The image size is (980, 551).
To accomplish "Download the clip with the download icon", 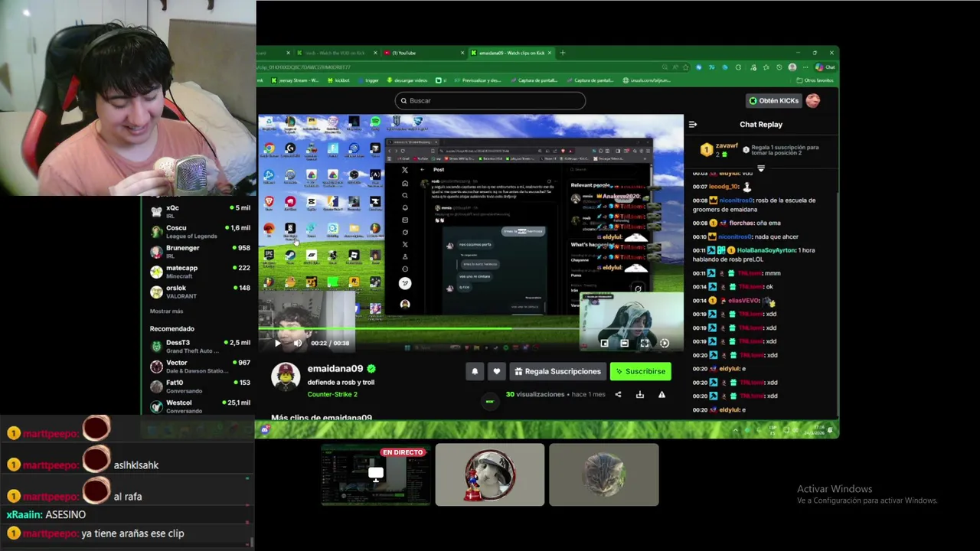I will click(x=640, y=395).
